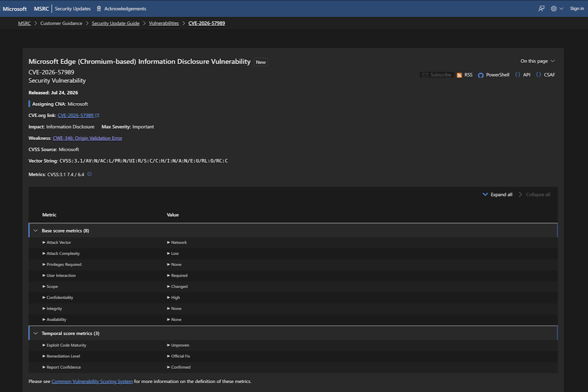Click the Value column header
This screenshot has width=588, height=392.
[173, 215]
